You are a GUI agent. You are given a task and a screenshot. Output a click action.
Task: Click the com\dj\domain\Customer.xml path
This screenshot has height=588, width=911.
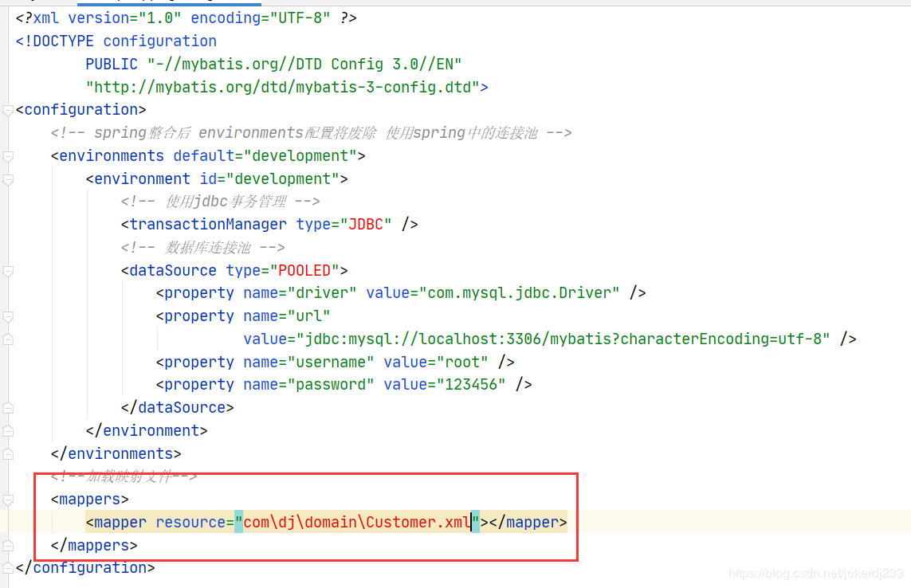point(357,523)
